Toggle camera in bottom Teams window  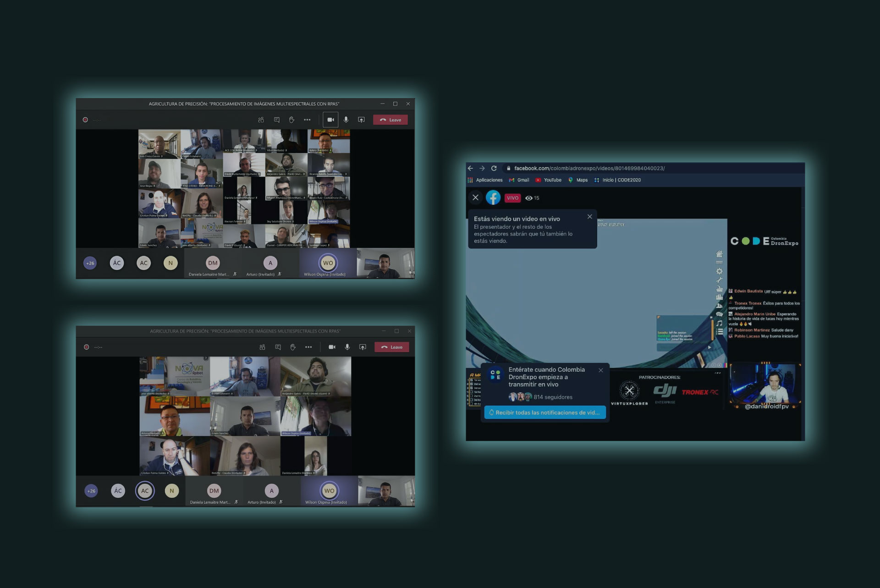click(x=332, y=347)
